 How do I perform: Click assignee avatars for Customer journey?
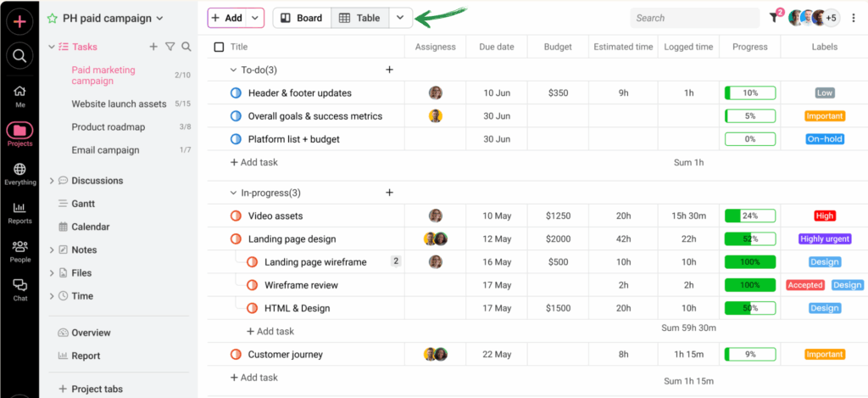coord(436,354)
